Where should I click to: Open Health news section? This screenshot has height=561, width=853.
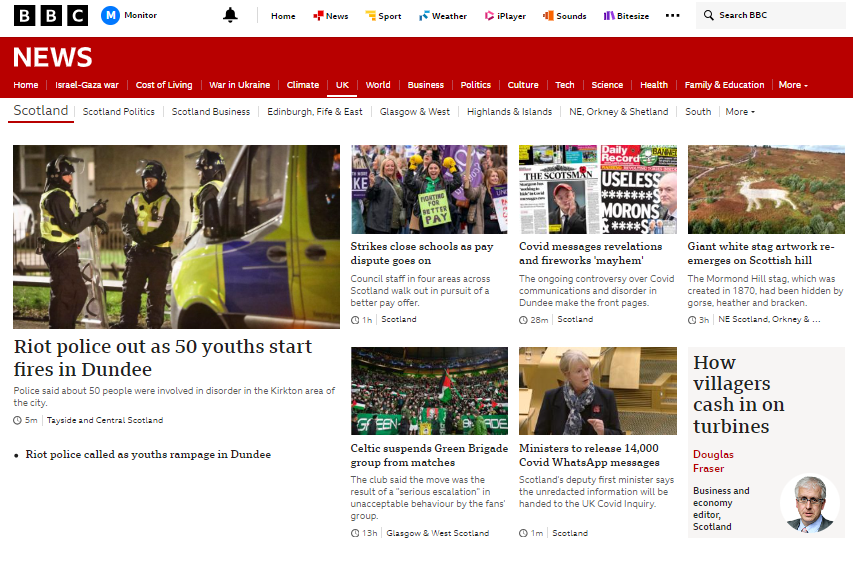coord(654,85)
